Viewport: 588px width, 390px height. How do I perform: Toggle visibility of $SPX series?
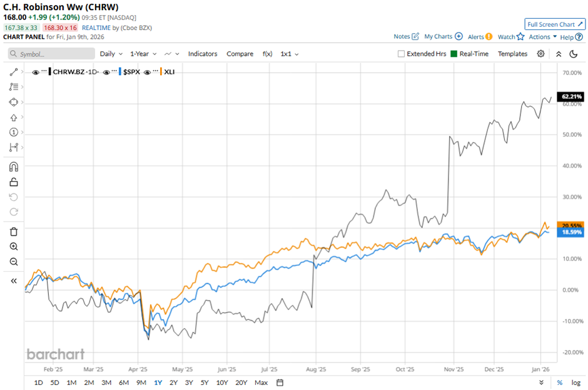coord(106,72)
